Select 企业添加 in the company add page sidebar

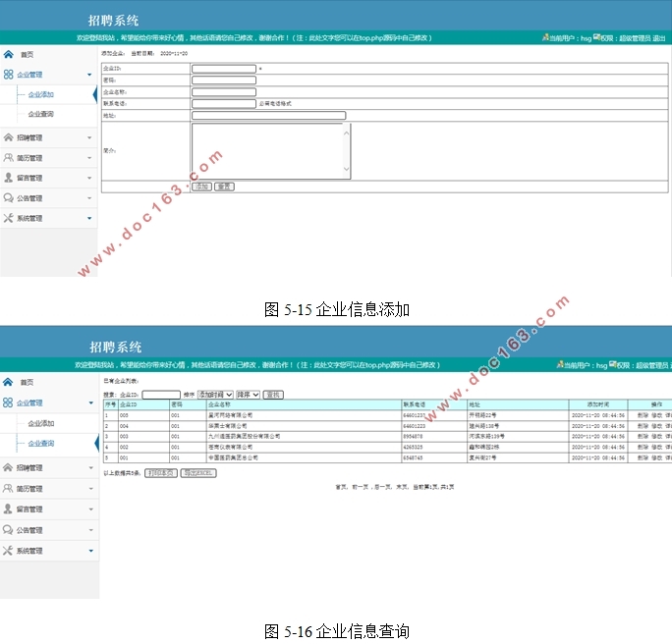[40, 94]
